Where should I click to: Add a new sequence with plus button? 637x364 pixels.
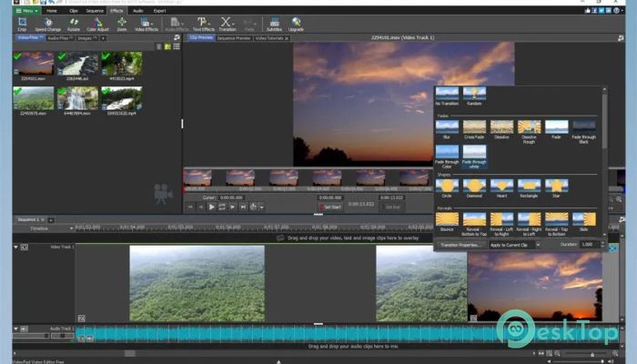tap(51, 220)
